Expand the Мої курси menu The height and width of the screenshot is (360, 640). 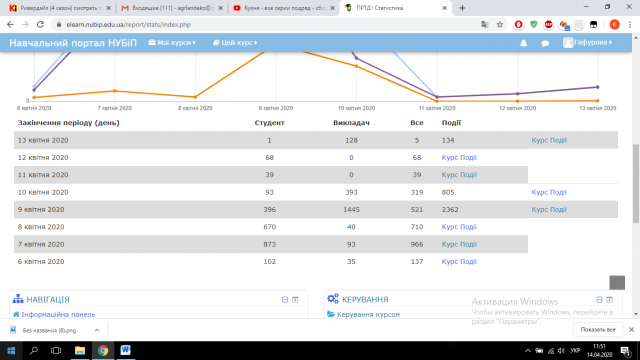click(x=172, y=42)
